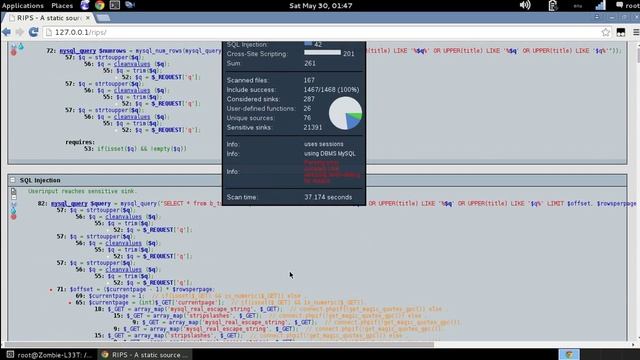Bookmark this page with the star
This screenshot has height=360, width=640.
(606, 32)
